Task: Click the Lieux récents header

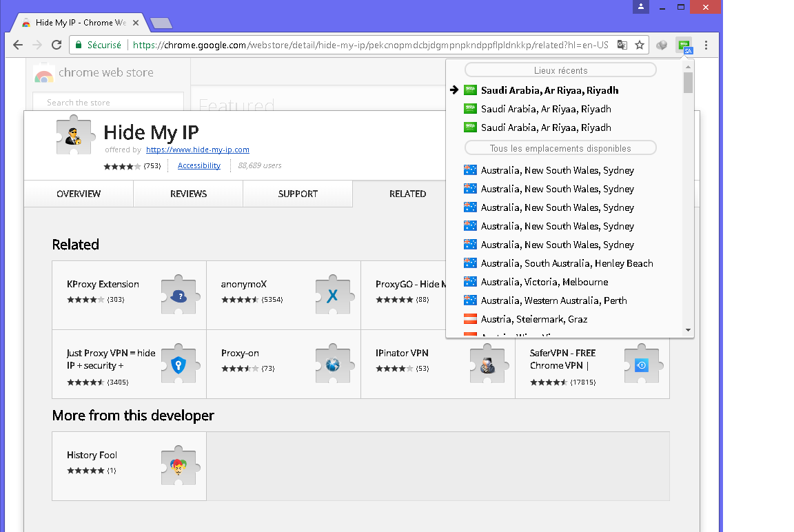Action: [x=560, y=70]
